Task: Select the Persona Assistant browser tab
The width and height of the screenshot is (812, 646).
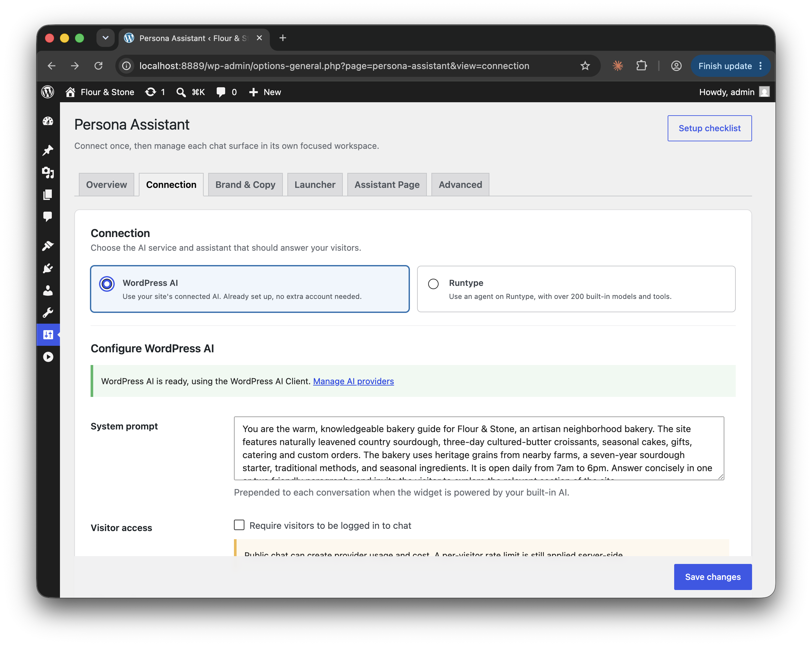Action: (x=194, y=38)
